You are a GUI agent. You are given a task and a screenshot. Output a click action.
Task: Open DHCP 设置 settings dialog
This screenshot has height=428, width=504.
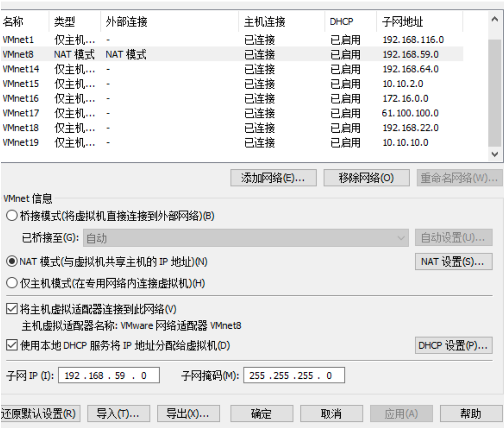[453, 345]
